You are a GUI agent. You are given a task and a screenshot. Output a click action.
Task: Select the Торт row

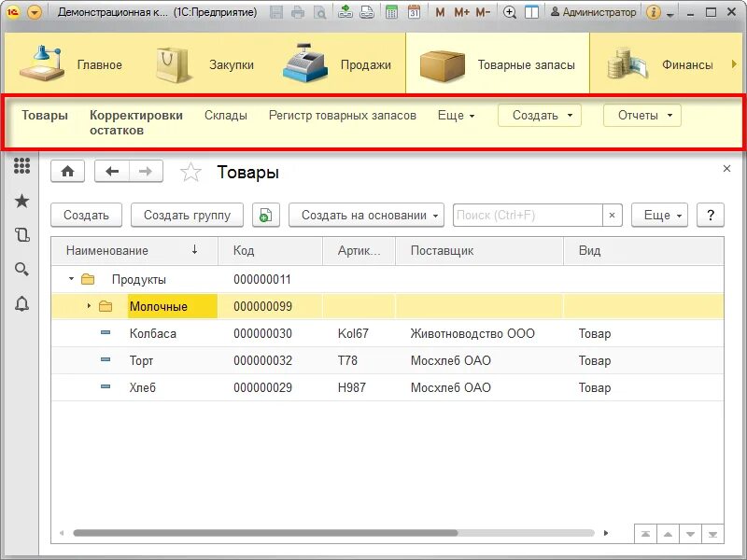(388, 360)
